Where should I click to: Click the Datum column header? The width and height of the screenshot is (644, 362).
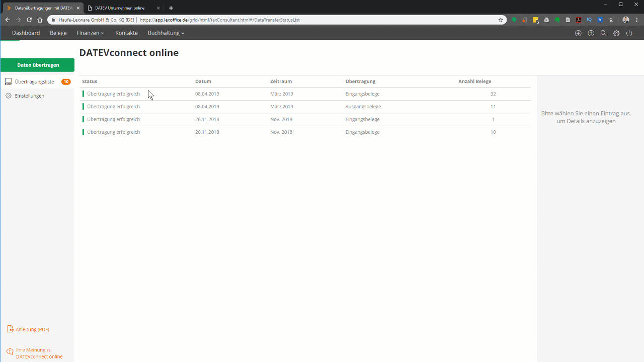click(203, 81)
